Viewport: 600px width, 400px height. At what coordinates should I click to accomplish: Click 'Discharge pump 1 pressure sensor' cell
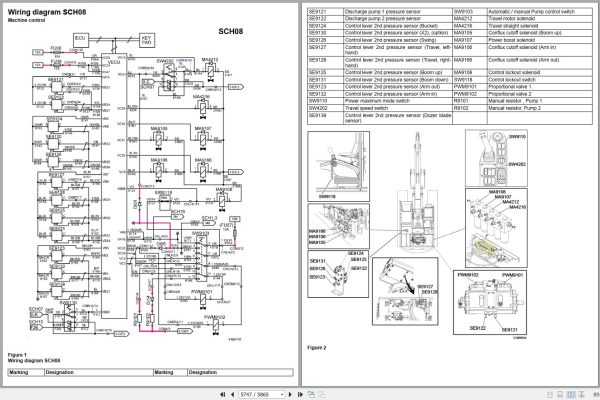pyautogui.click(x=398, y=12)
